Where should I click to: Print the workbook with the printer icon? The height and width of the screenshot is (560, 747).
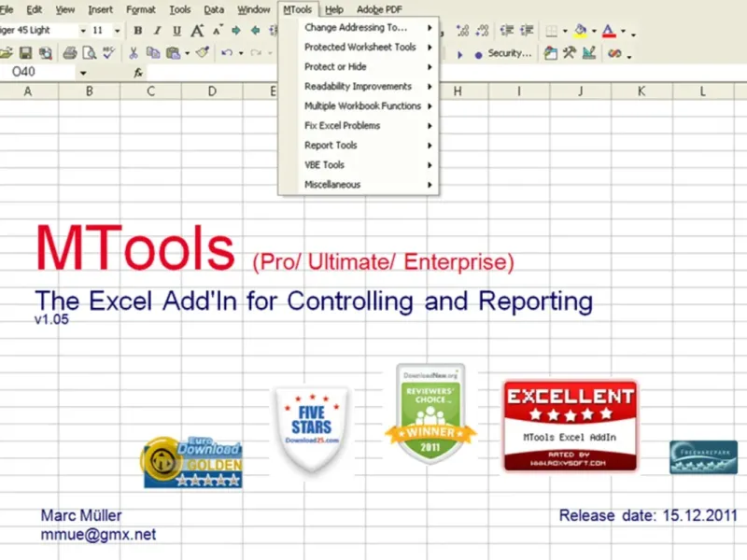(70, 53)
